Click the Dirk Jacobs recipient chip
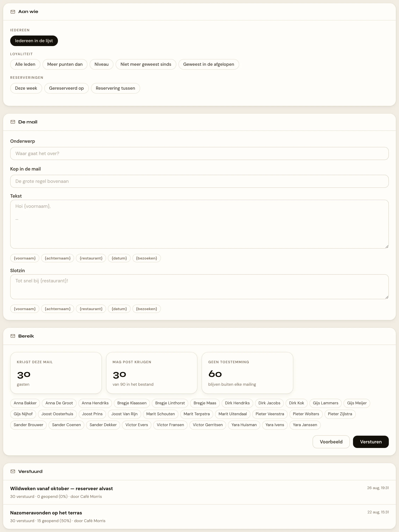 269,403
